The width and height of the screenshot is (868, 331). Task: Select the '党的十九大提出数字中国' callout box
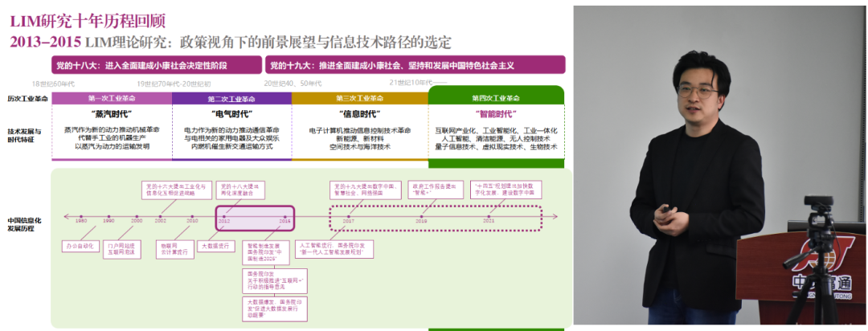[366, 190]
